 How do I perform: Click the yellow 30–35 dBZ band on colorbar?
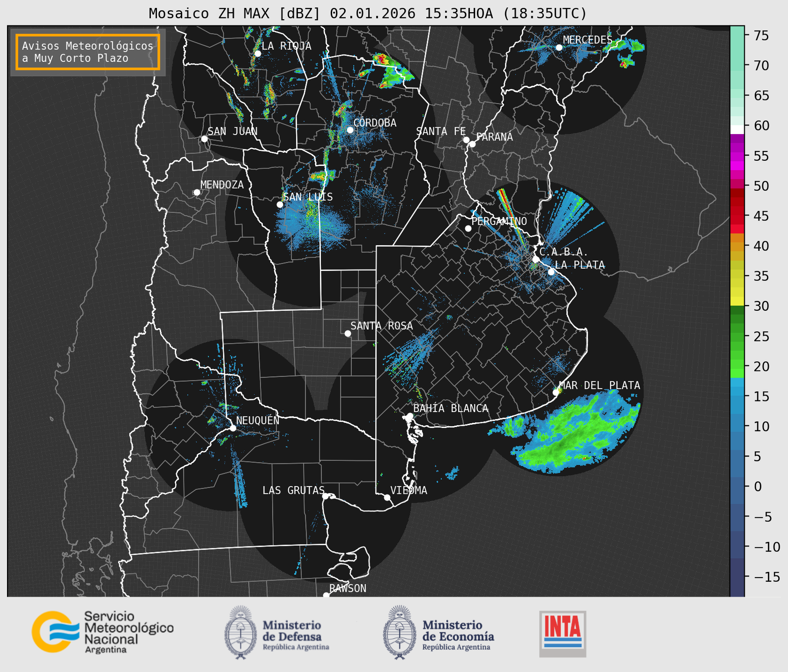point(737,291)
